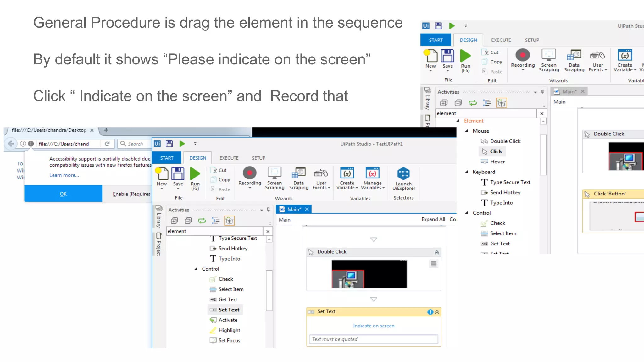Click title-bar green run icon in TestUIPath1 window

click(x=182, y=144)
